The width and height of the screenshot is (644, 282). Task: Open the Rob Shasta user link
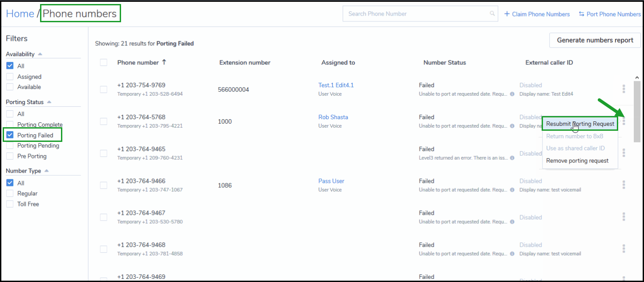pyautogui.click(x=333, y=117)
